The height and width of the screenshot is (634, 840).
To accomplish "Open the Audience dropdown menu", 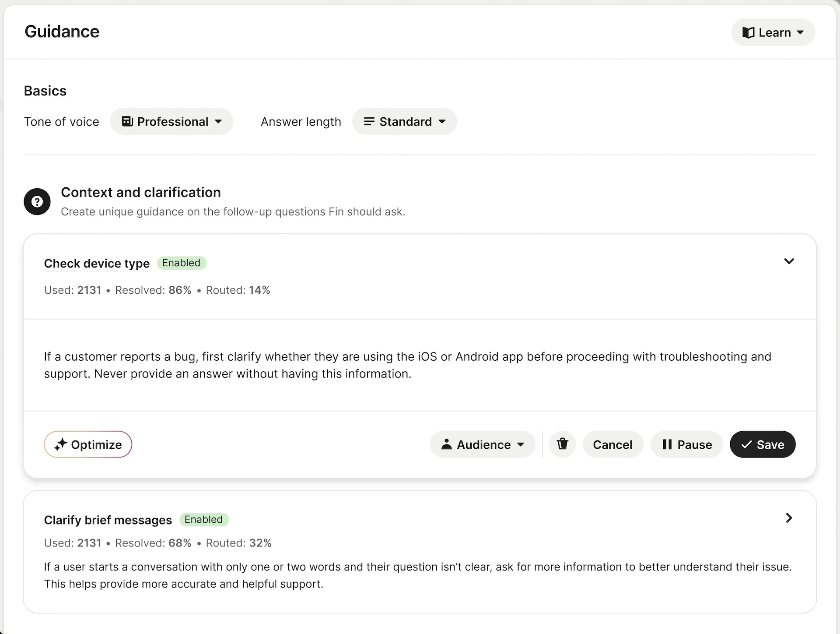I will [x=483, y=444].
